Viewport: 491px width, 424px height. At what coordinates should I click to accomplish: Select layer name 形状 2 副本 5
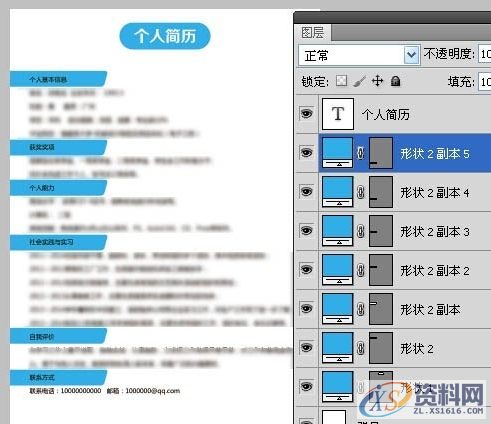(x=435, y=154)
